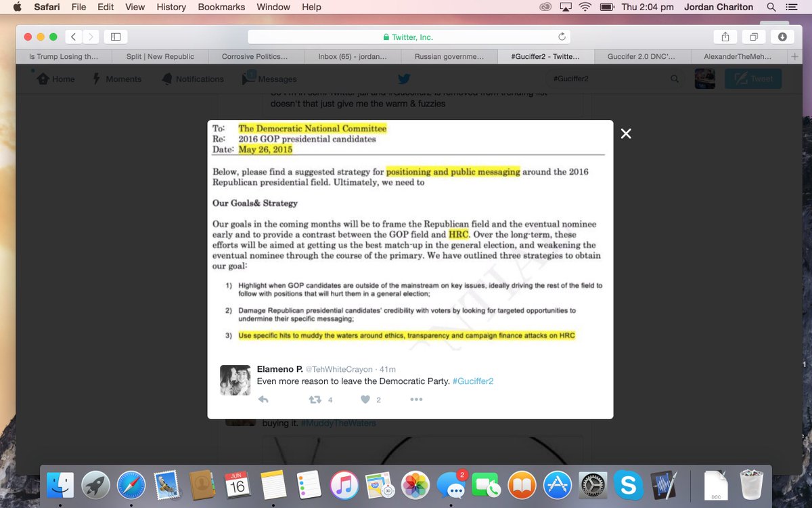Open Finder from the Dock
Viewport: 812px width, 508px height.
[x=60, y=485]
